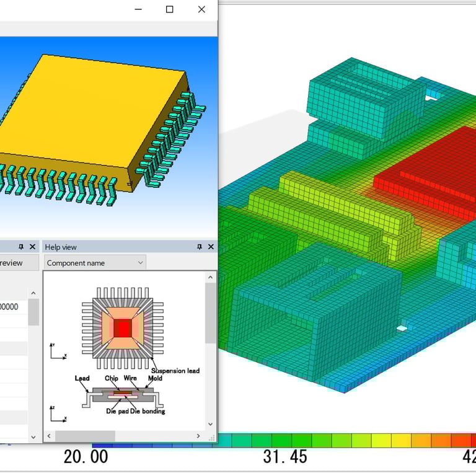The image size is (476, 473).
Task: Click the Help view scroll down arrow
Action: click(x=210, y=424)
